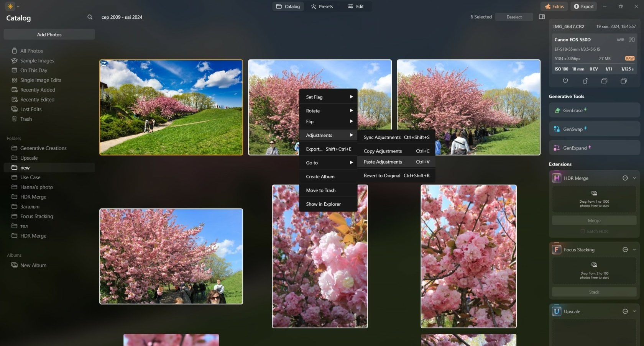The image size is (644, 346).
Task: Open the Upscale extension icon
Action: (557, 311)
